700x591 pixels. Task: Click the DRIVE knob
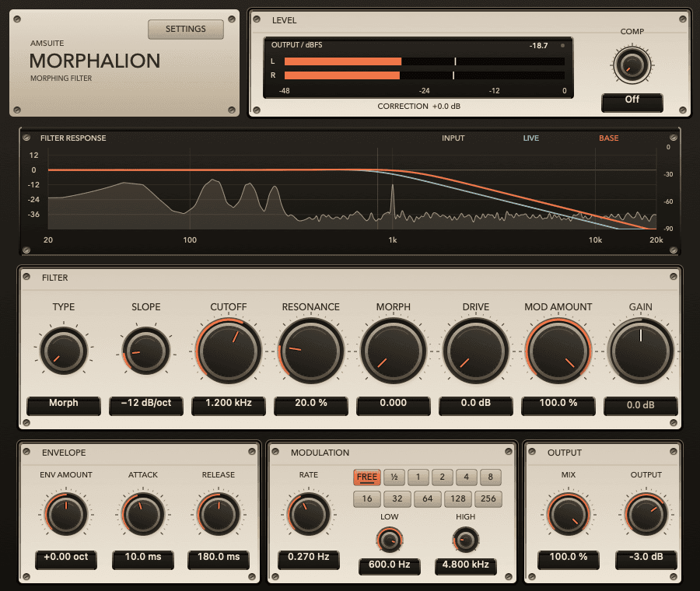click(476, 351)
